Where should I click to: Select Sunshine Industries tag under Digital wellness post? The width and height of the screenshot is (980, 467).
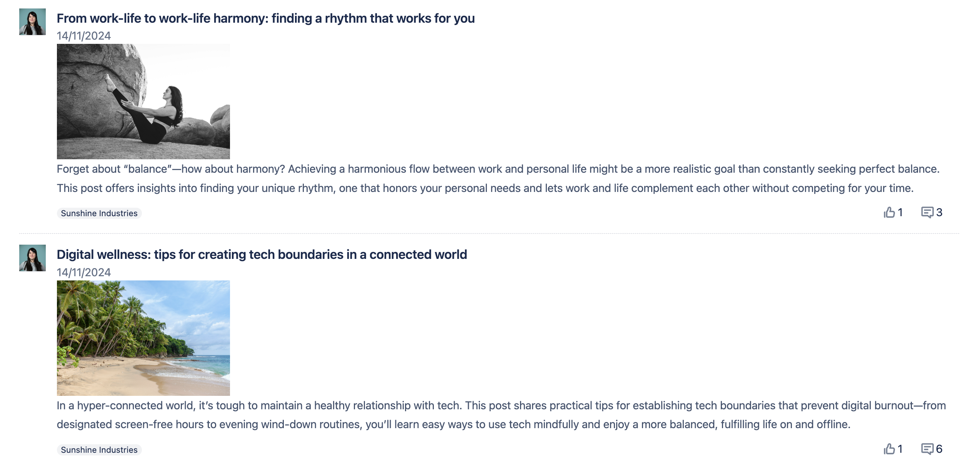(99, 450)
